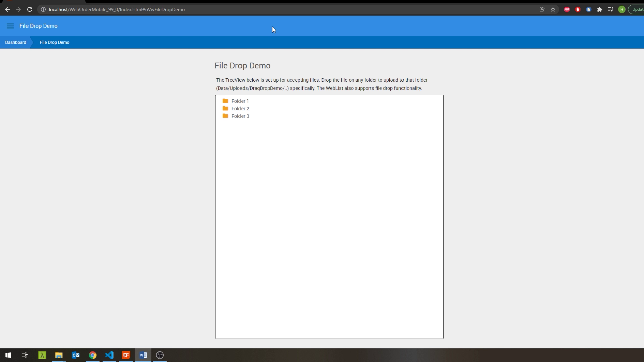Click the Update button in Chrome

pyautogui.click(x=636, y=9)
